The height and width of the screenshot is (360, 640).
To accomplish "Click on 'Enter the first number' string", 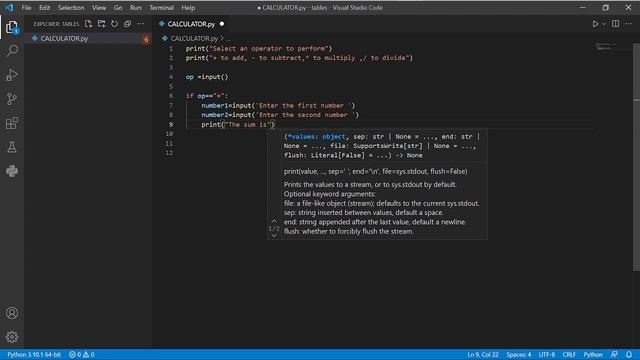I will pyautogui.click(x=304, y=105).
